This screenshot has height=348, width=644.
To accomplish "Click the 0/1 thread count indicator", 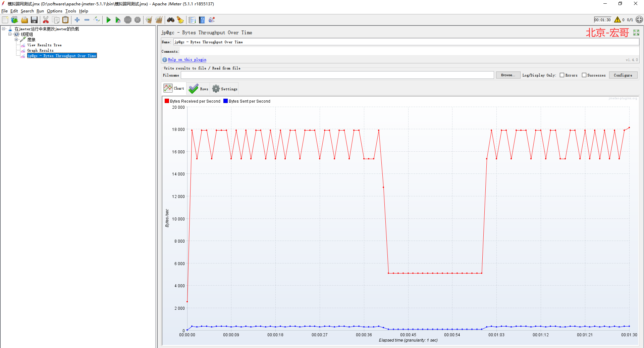I will tap(630, 20).
